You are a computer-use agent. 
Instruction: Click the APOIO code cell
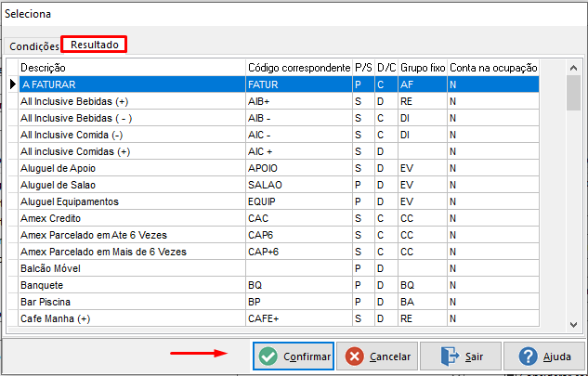coord(299,168)
